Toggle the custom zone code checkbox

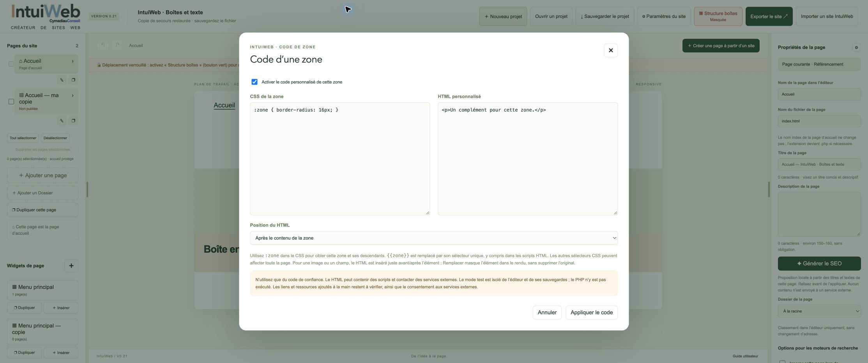[x=255, y=82]
